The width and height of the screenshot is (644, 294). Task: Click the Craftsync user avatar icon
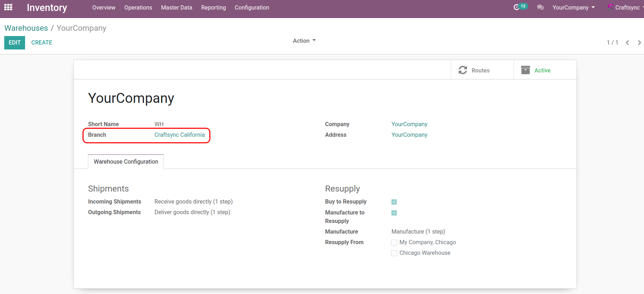click(610, 7)
